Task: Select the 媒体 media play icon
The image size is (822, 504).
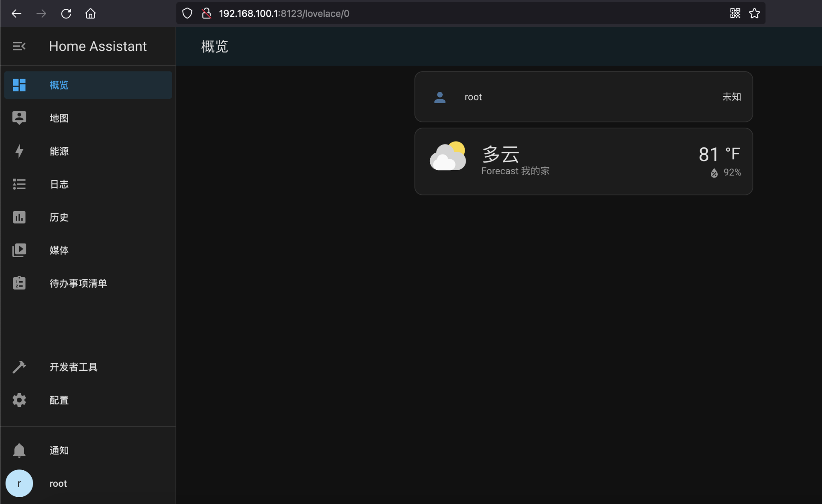Action: pos(19,250)
